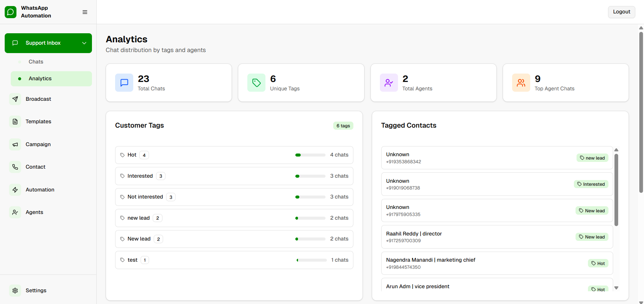Screen dimensions: 644x304
Task: Open the Chats submenu item
Action: click(36, 62)
